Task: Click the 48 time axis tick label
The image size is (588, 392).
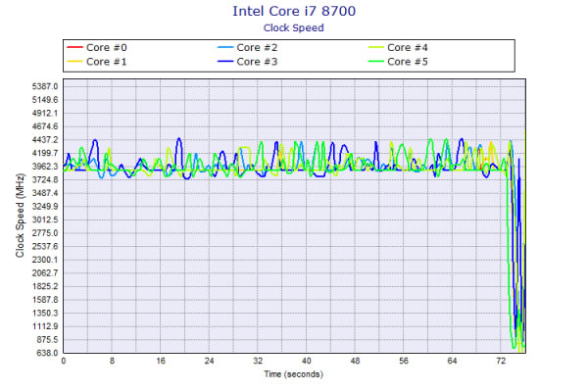Action: [x=355, y=361]
